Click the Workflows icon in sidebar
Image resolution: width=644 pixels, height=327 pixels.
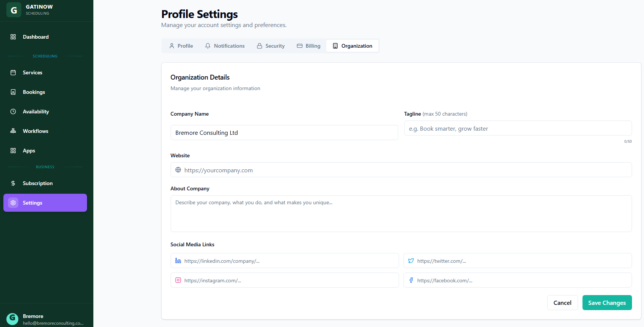coord(13,131)
